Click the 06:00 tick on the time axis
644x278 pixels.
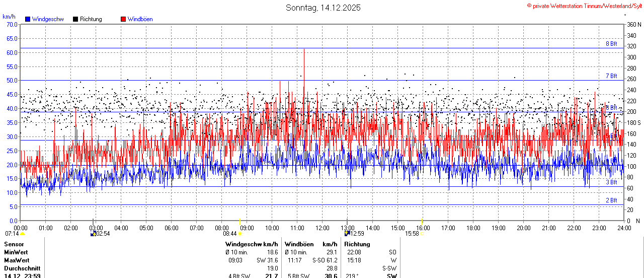172,228
